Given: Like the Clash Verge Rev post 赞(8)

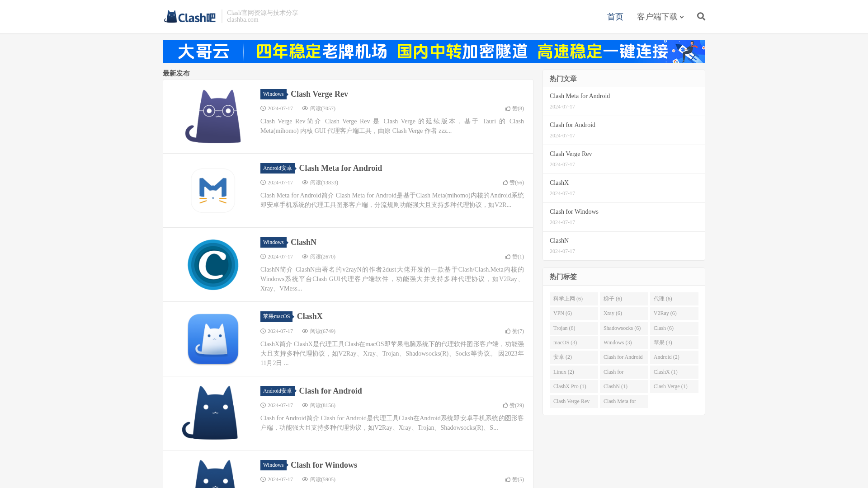Looking at the screenshot, I should (x=514, y=108).
